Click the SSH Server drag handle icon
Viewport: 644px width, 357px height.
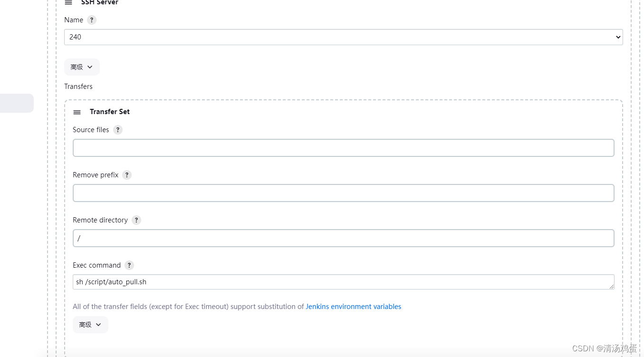click(68, 2)
